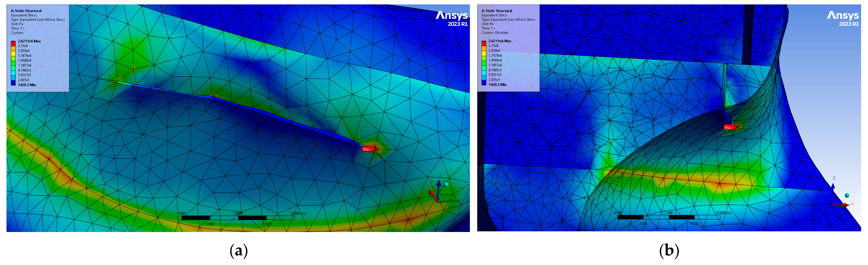Select red legend band in left panel

pyautogui.click(x=13, y=44)
